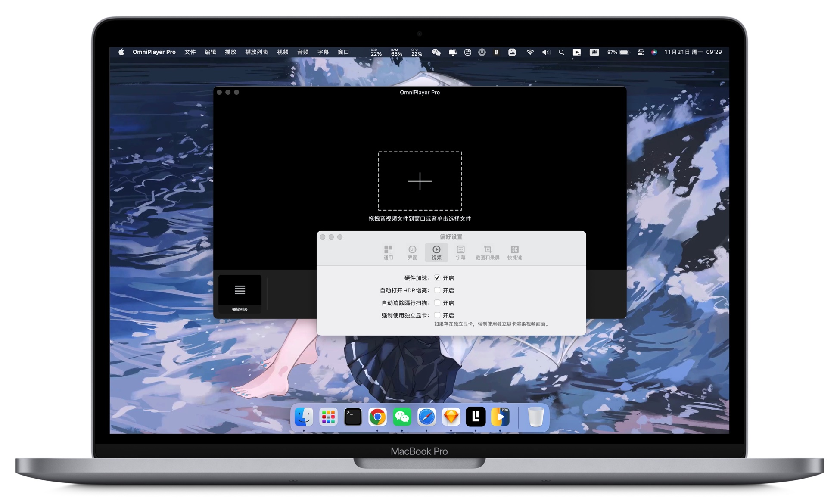The height and width of the screenshot is (504, 840).
Task: Open the black L app in Dock
Action: coord(476,417)
